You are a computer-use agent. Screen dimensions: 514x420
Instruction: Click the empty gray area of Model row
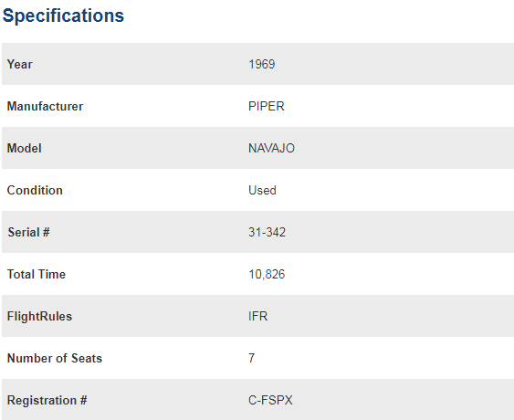[x=404, y=148]
